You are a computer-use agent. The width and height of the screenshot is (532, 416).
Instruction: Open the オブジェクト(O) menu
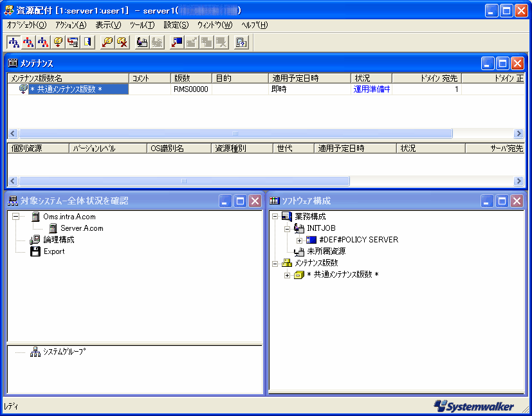coord(26,25)
